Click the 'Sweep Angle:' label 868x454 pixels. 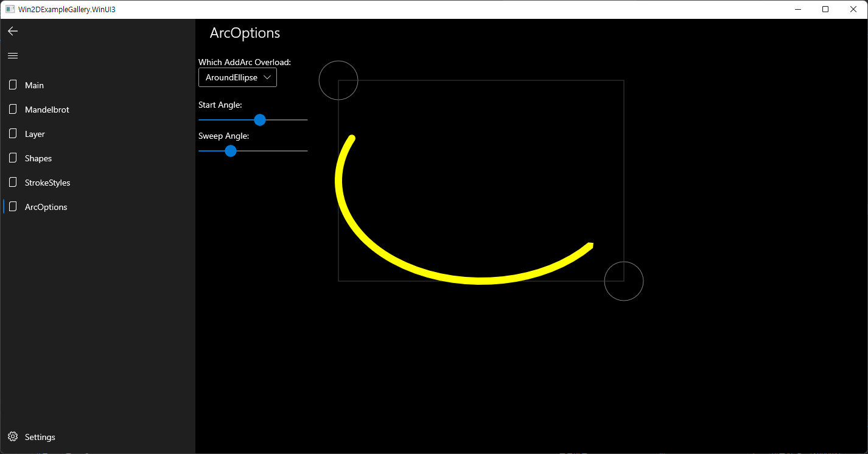[x=223, y=136]
